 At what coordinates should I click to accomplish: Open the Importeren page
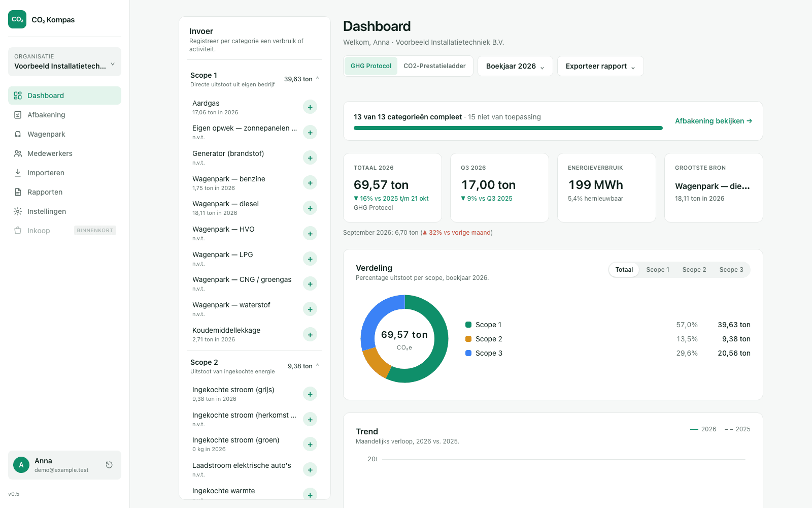coord(64,173)
